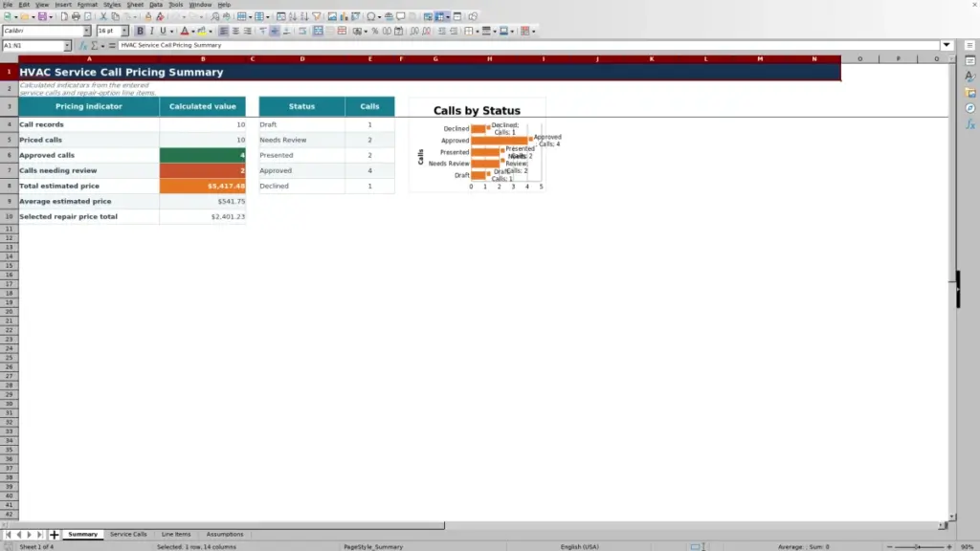Toggle Underline formatting

[x=163, y=32]
